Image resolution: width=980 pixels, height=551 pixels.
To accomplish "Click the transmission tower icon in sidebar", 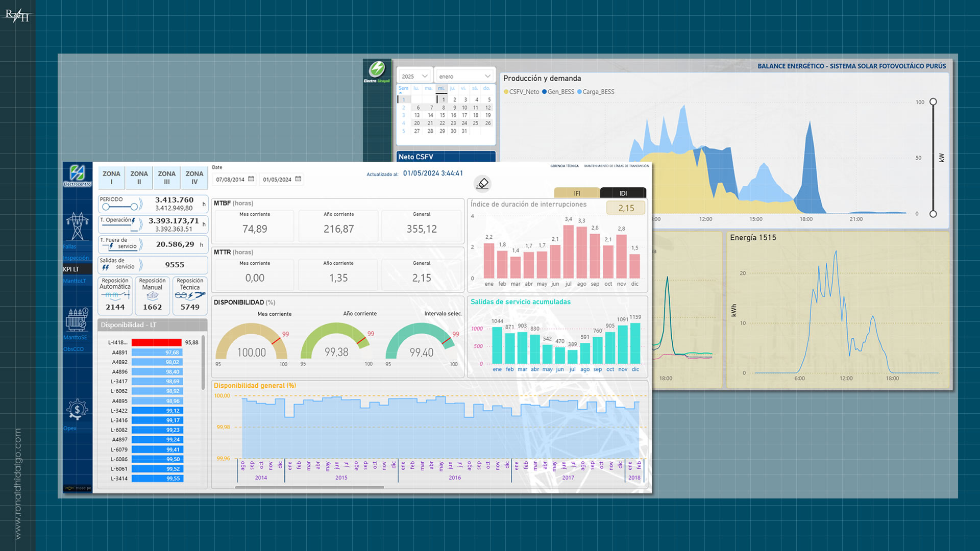I will point(77,226).
